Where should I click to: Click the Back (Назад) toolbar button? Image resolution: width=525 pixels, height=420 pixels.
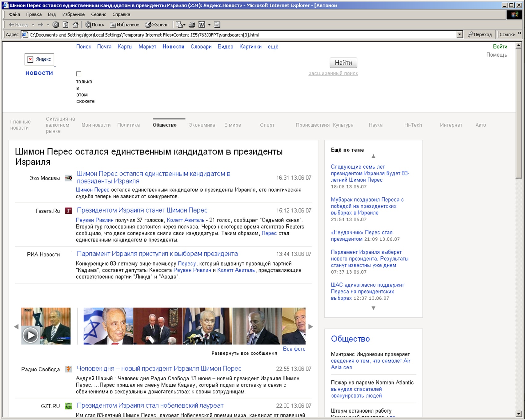pyautogui.click(x=18, y=25)
